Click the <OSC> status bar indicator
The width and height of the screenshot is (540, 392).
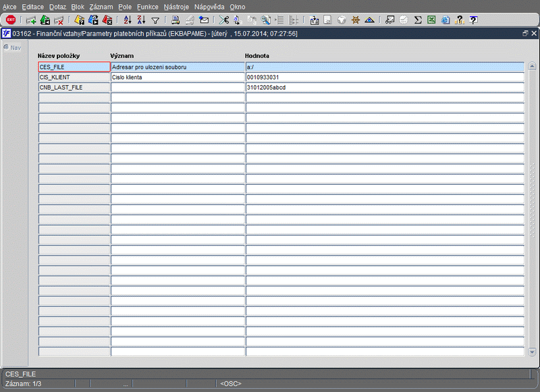(x=231, y=383)
